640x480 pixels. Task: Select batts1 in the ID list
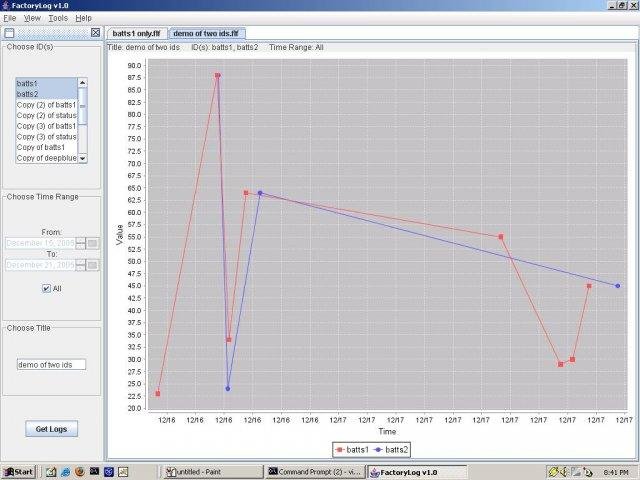click(46, 83)
